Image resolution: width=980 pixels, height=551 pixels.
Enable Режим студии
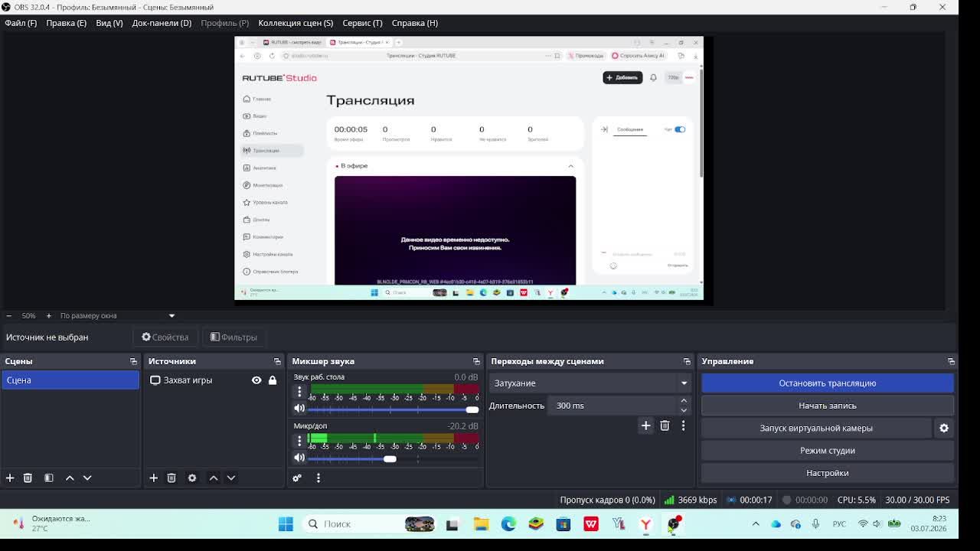pos(828,451)
